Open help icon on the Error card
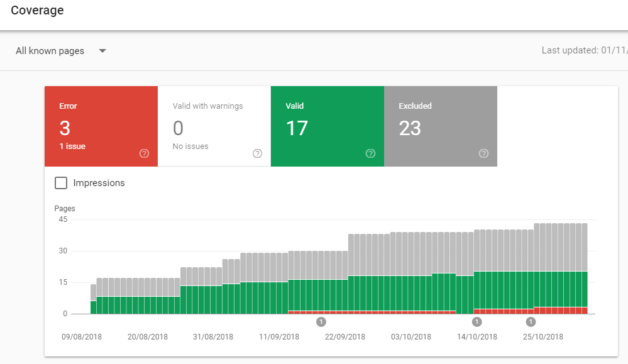 pos(144,153)
